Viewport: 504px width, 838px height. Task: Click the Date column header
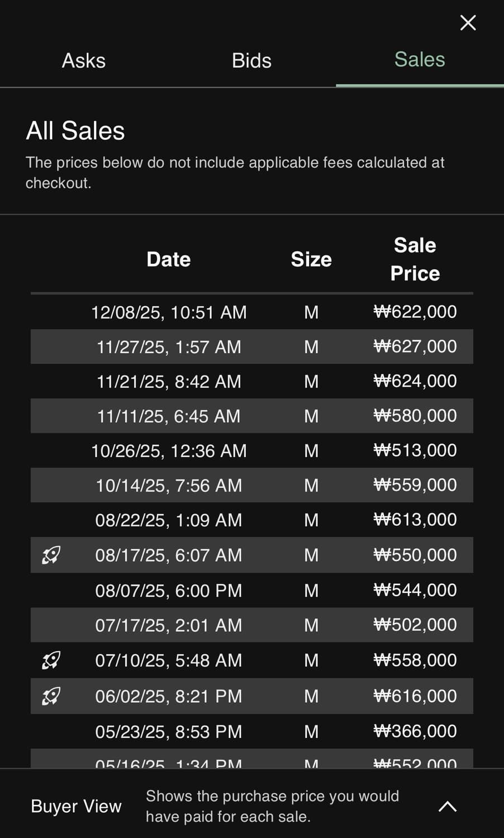(168, 259)
